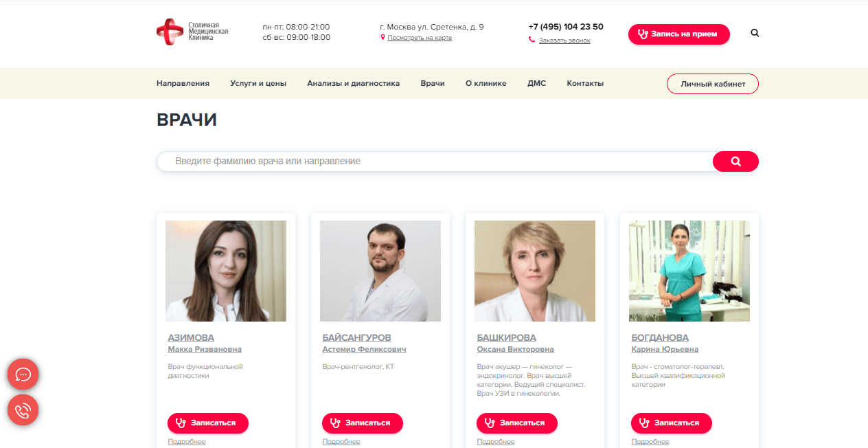
Task: Click Записаться under Азимова
Action: [208, 423]
